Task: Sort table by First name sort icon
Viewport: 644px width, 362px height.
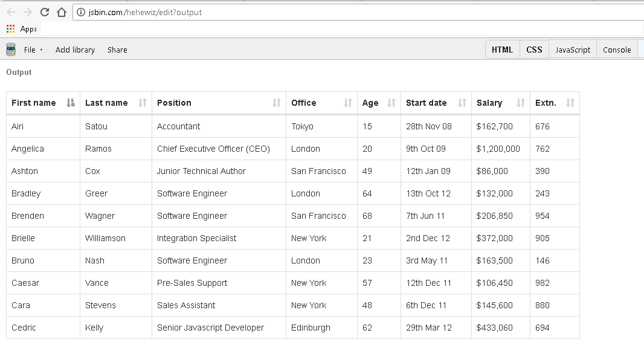Action: click(x=71, y=103)
